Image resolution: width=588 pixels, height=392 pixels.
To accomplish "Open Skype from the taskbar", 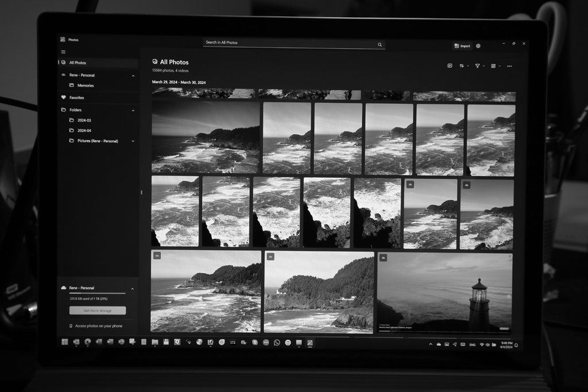I will click(x=254, y=342).
